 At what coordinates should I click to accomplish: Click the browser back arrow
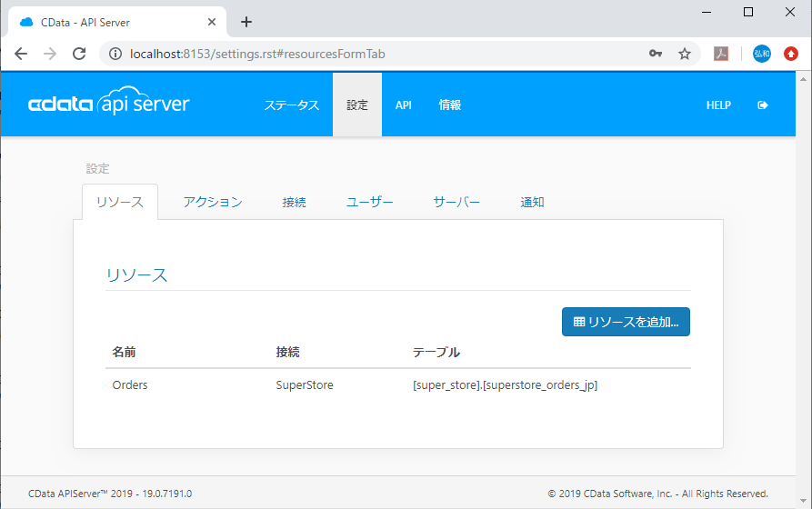pyautogui.click(x=21, y=54)
